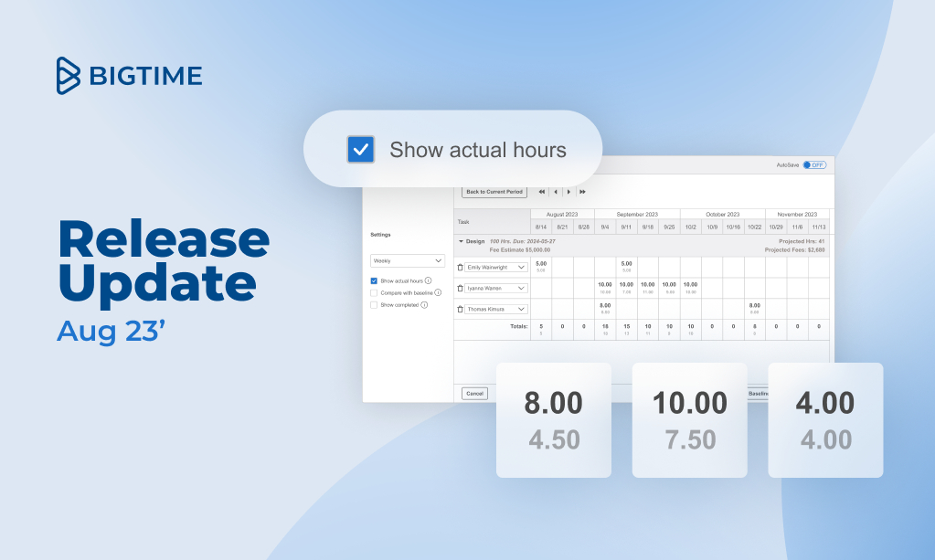Uncheck Show actual hours in Settings panel

374,280
